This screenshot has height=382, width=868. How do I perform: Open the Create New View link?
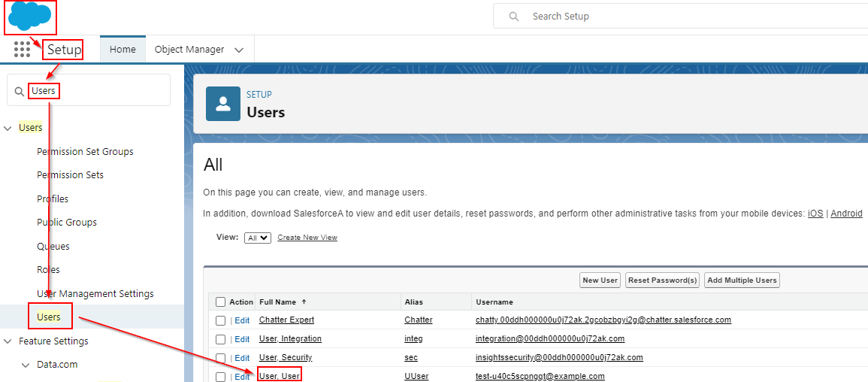[307, 238]
